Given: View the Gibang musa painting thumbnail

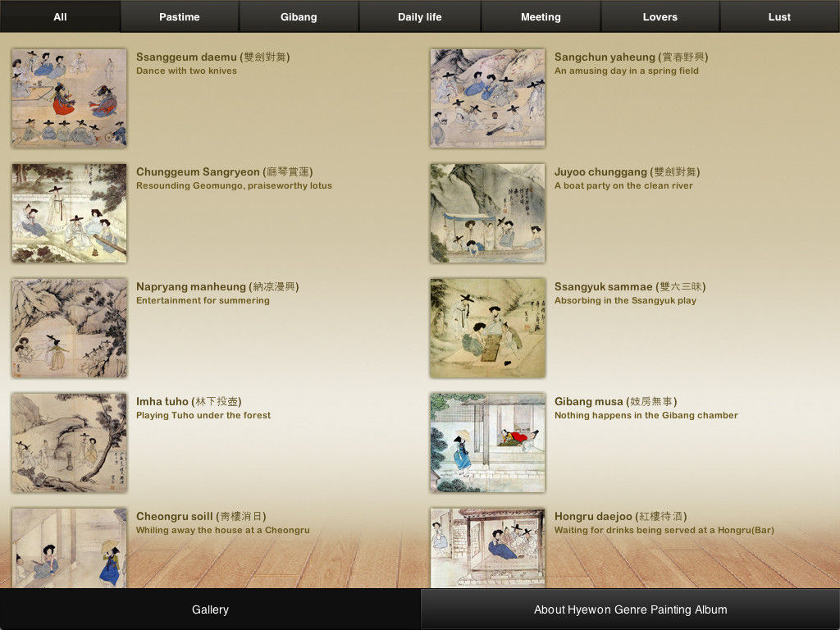Looking at the screenshot, I should (487, 442).
